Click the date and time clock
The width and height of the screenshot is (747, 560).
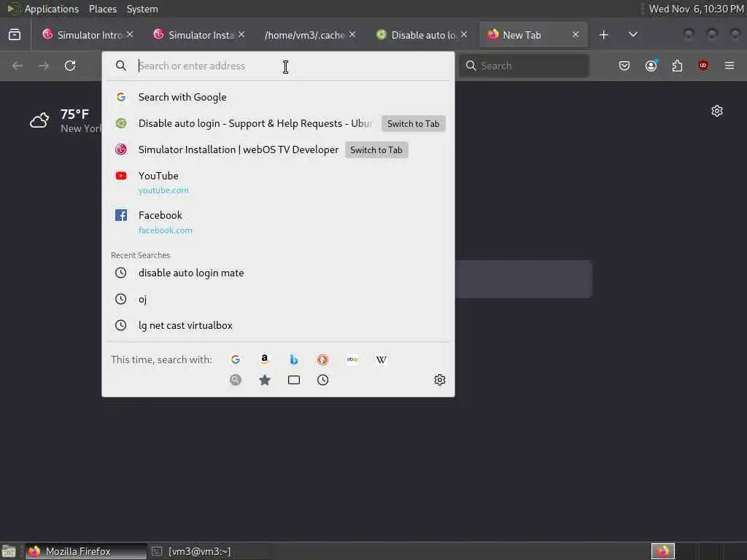tap(696, 9)
